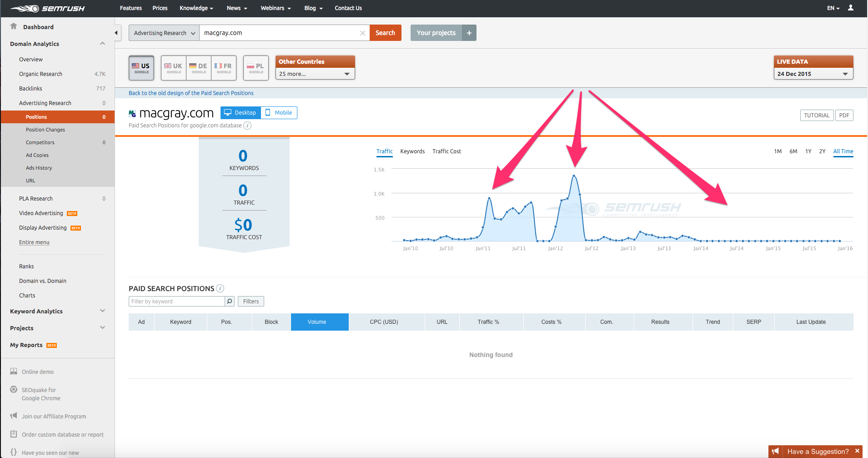Viewport: 868px width, 458px height.
Task: Go back to old Paid Search design
Action: point(191,93)
